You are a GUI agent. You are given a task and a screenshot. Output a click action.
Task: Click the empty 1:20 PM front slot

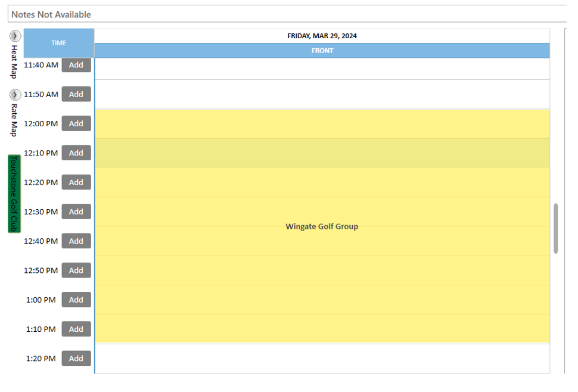322,359
